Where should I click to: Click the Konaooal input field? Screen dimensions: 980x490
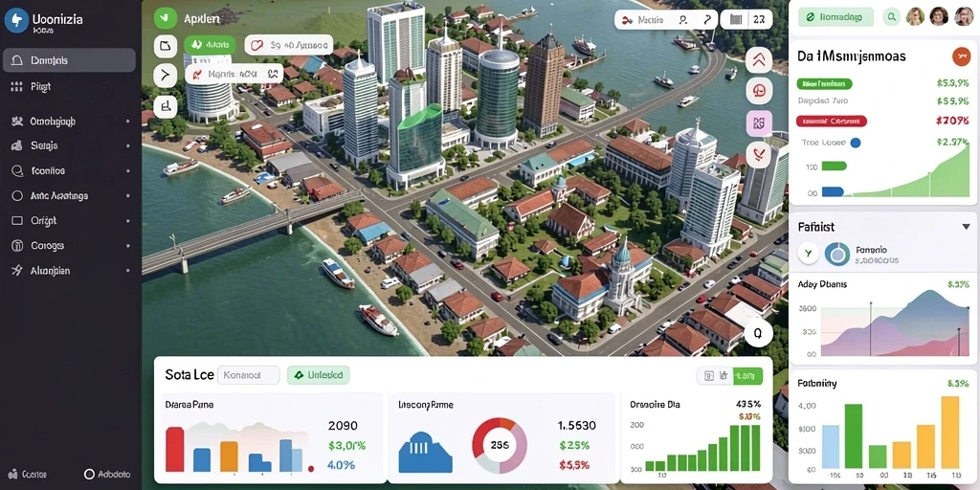tap(249, 375)
